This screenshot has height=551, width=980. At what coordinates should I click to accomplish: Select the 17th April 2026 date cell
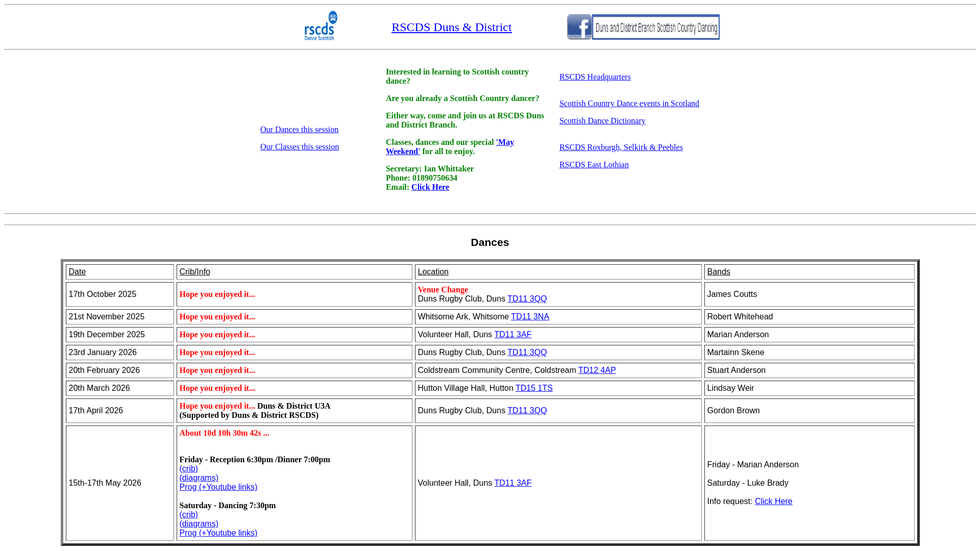(x=120, y=411)
